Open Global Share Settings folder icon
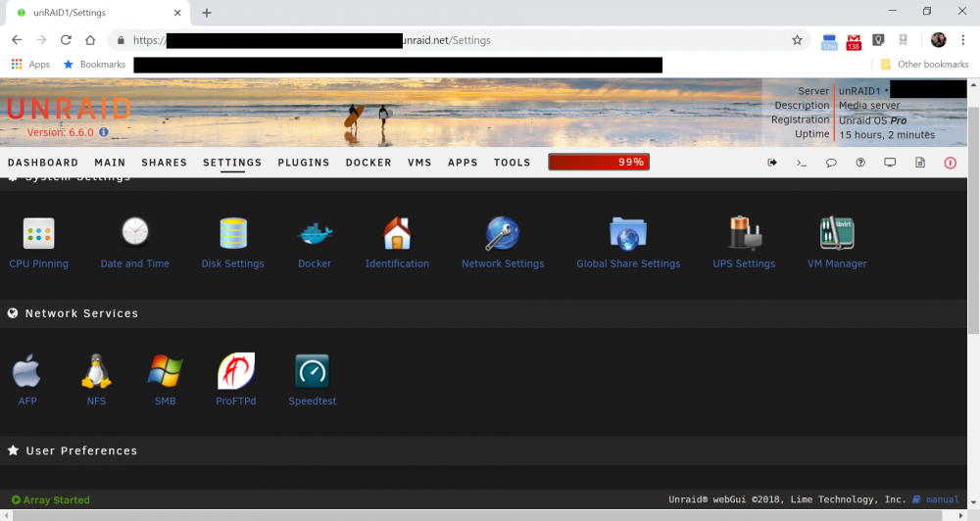980x521 pixels. coord(628,234)
